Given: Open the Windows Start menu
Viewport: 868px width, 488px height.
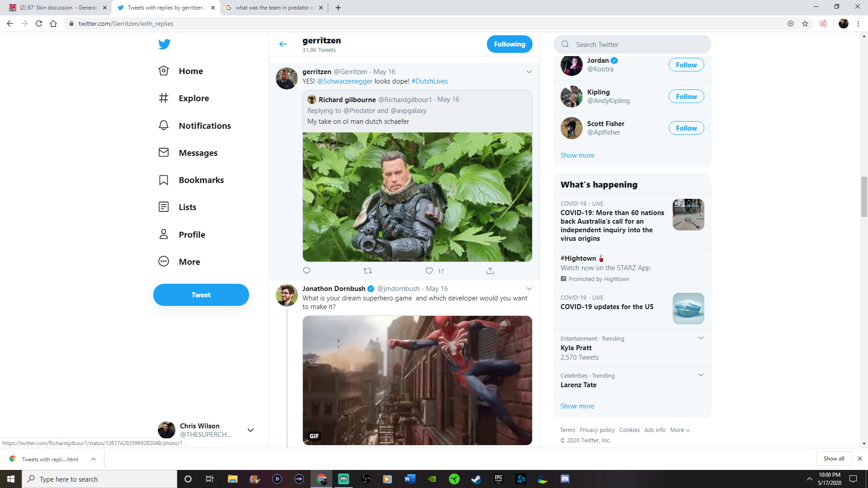Looking at the screenshot, I should (11, 479).
